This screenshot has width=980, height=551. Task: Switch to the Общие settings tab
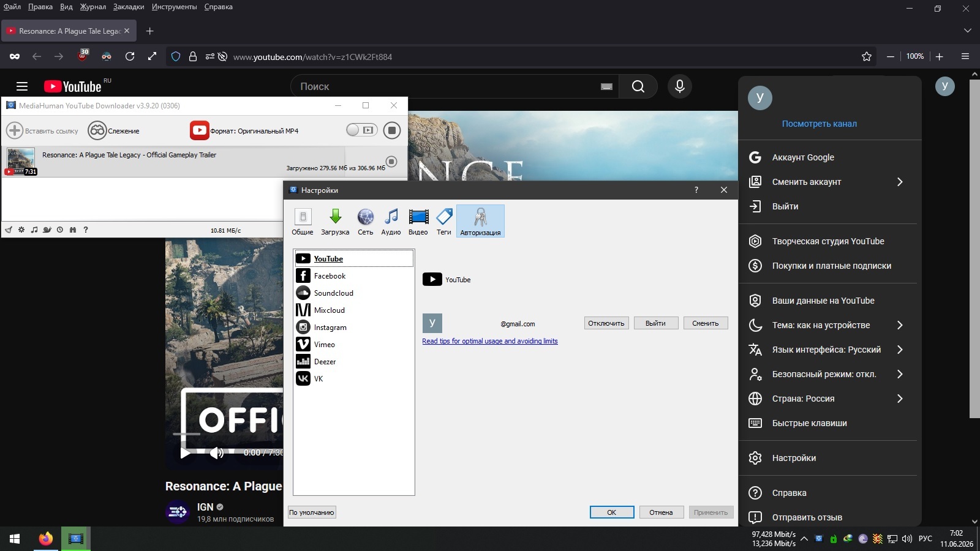pos(303,221)
